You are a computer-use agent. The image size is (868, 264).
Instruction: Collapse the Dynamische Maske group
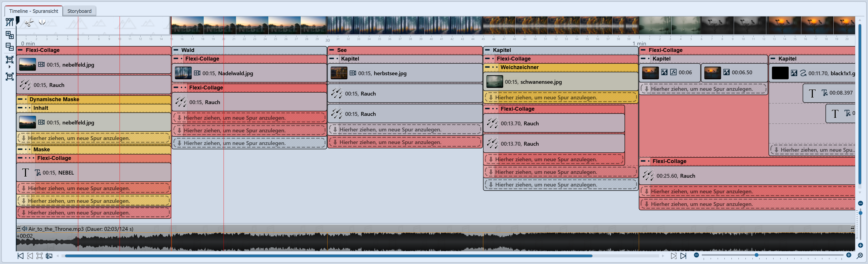[20, 99]
